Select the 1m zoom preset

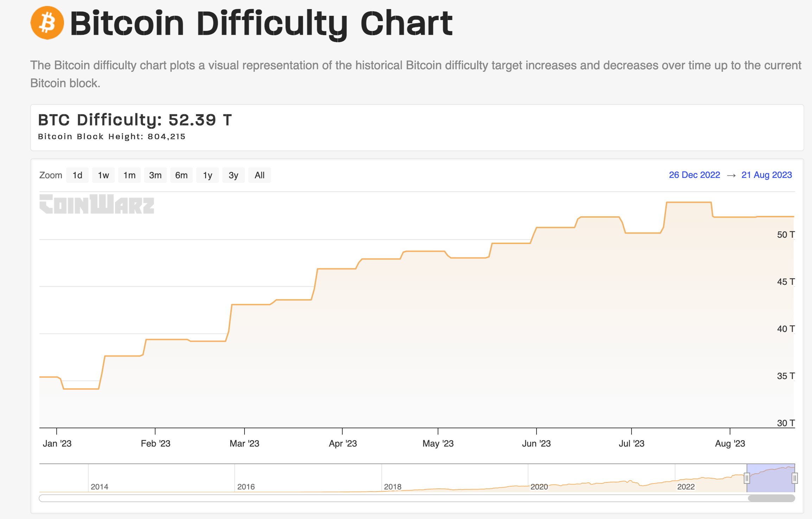click(129, 175)
